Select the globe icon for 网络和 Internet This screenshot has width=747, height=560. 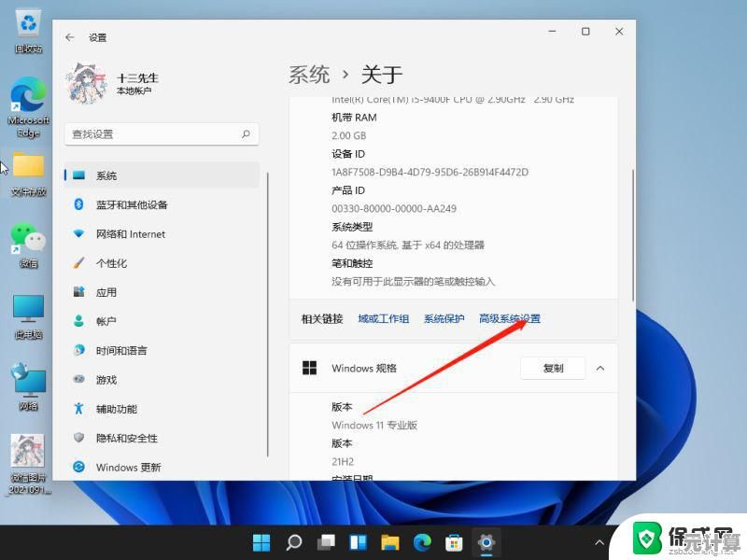(x=78, y=233)
